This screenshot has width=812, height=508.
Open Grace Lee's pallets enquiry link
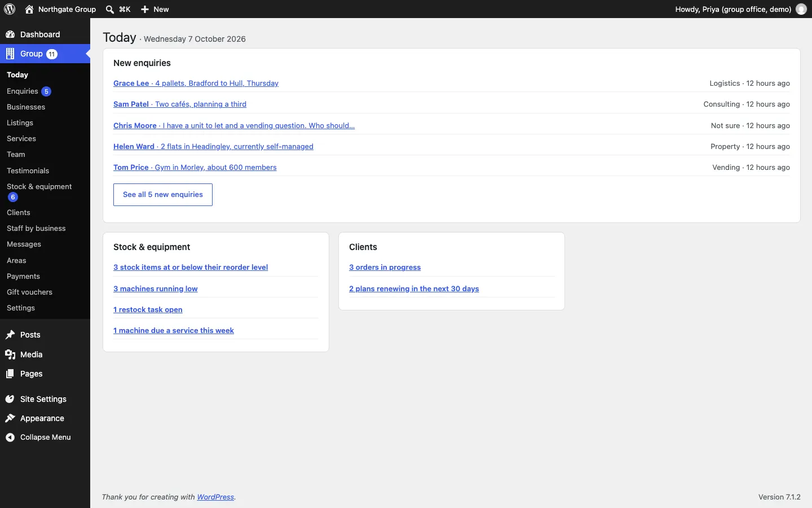click(196, 83)
